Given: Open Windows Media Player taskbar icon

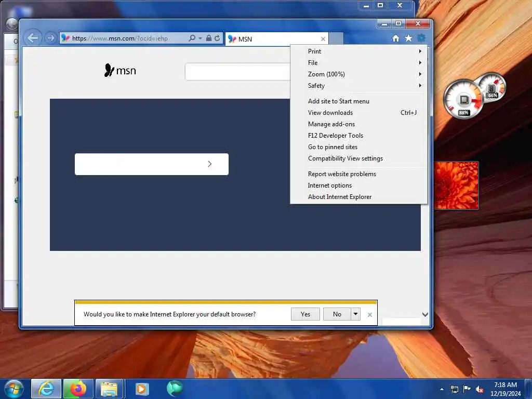Looking at the screenshot, I should click(142, 389).
